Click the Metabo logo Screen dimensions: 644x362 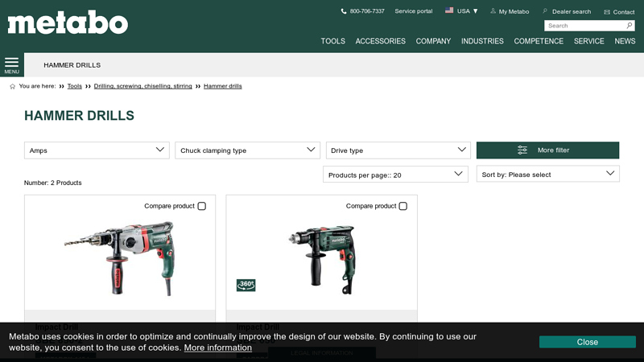(68, 23)
